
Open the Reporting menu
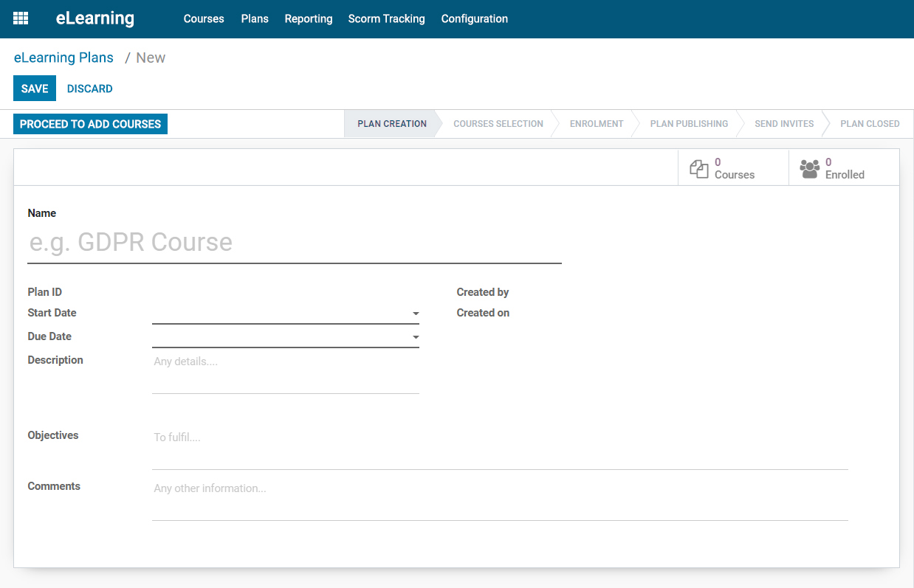308,18
